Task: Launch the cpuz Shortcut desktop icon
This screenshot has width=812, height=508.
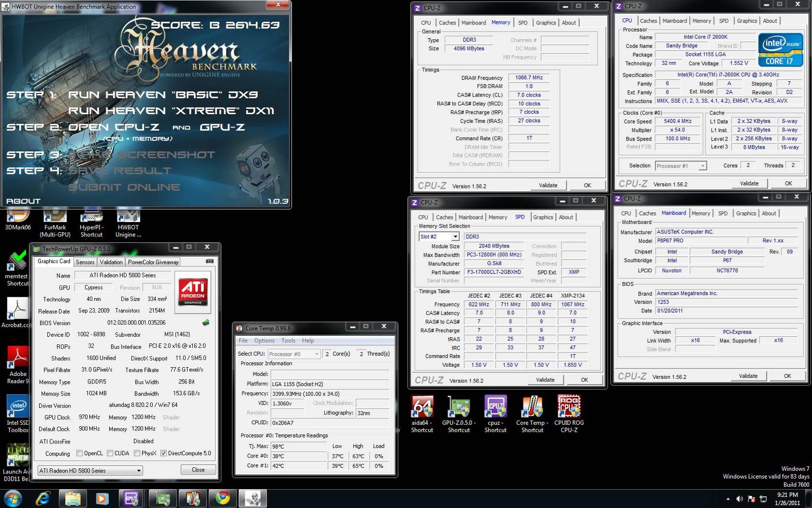Action: (495, 414)
